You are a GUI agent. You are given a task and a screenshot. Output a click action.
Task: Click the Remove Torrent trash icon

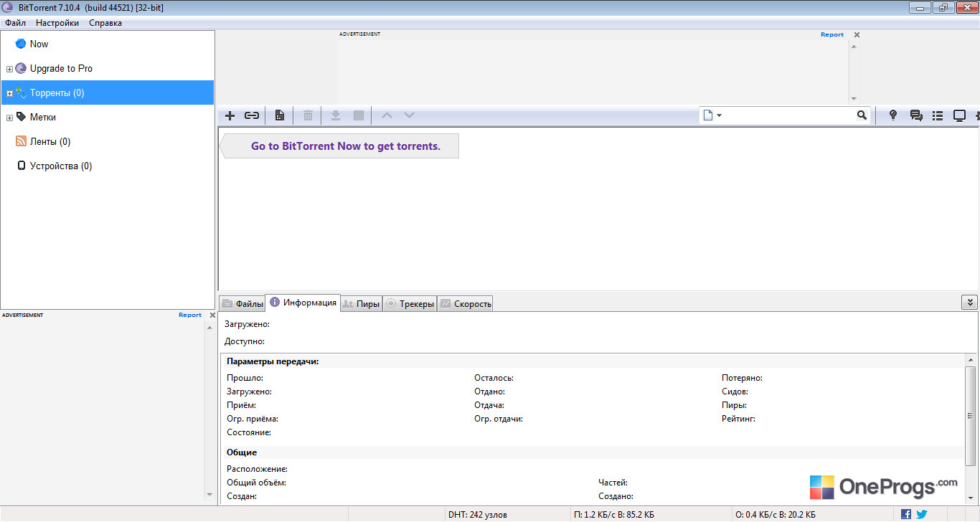pyautogui.click(x=308, y=115)
